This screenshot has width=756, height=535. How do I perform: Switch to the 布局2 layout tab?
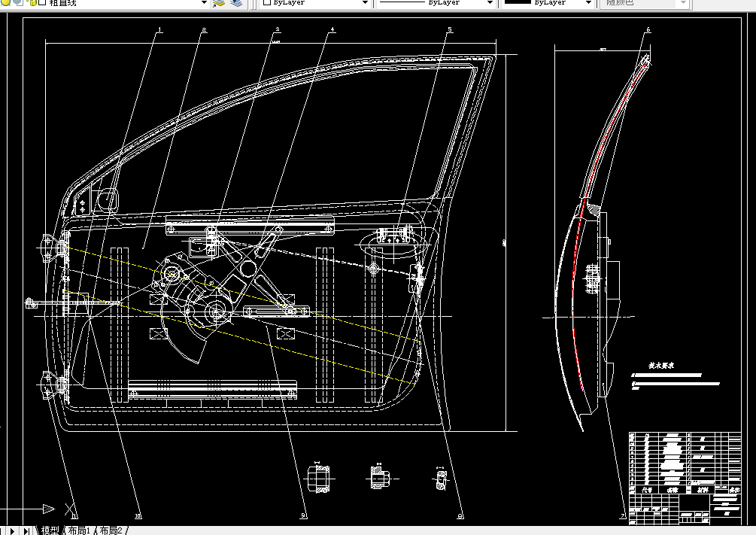111,530
